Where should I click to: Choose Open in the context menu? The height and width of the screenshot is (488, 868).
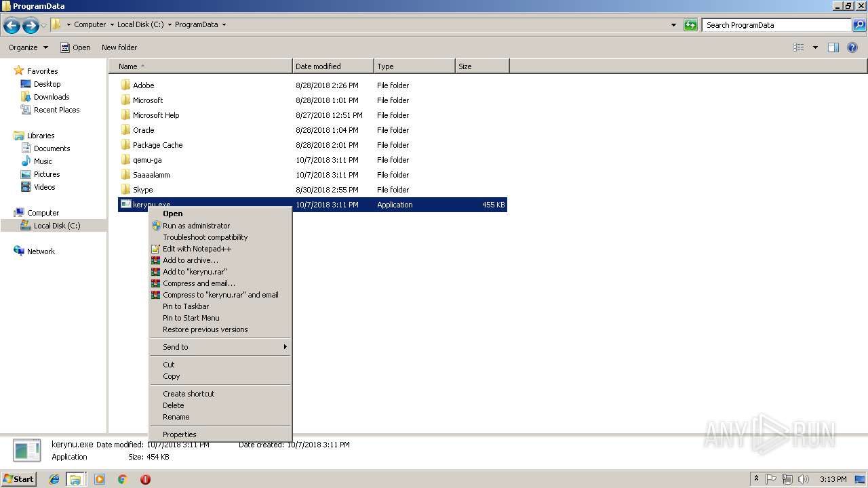[x=220, y=213]
